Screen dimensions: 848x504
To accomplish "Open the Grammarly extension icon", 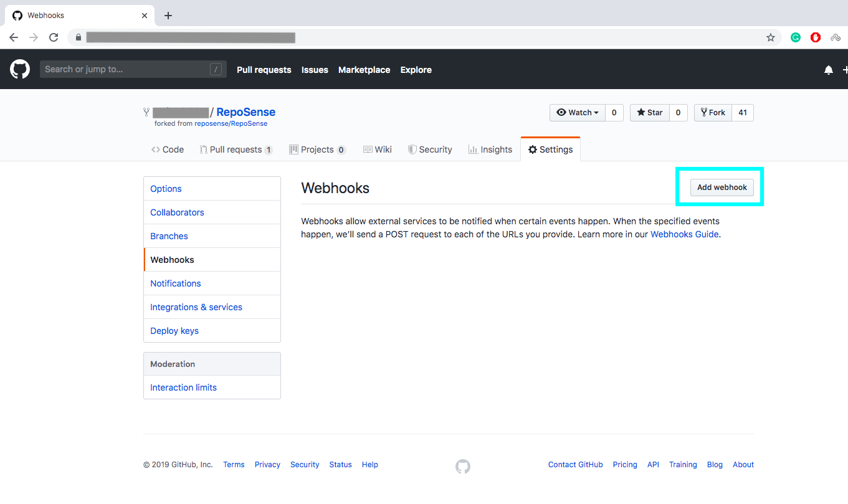I will (796, 37).
